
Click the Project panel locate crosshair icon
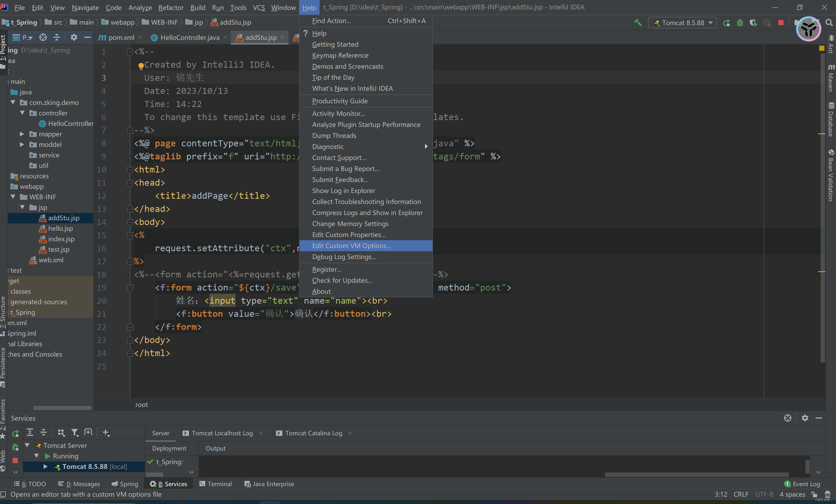pyautogui.click(x=43, y=37)
